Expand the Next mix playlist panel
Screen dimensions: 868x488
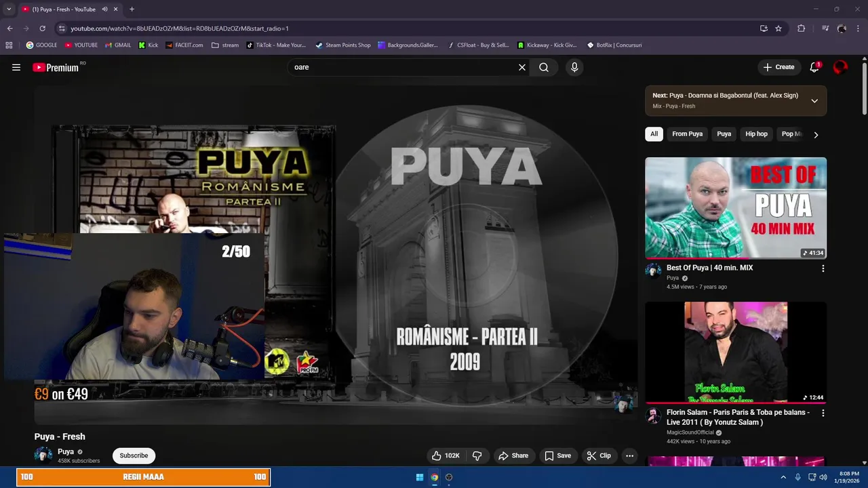click(814, 101)
